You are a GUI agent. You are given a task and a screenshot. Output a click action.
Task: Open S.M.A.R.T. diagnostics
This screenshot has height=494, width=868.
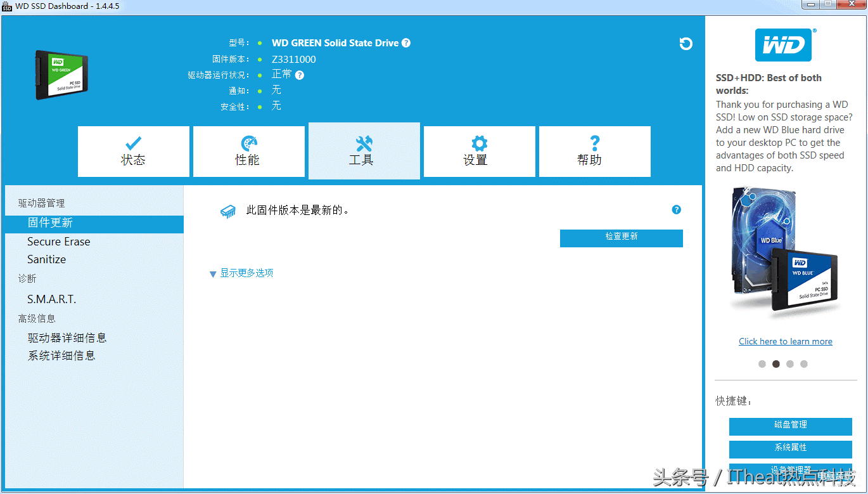tap(51, 299)
